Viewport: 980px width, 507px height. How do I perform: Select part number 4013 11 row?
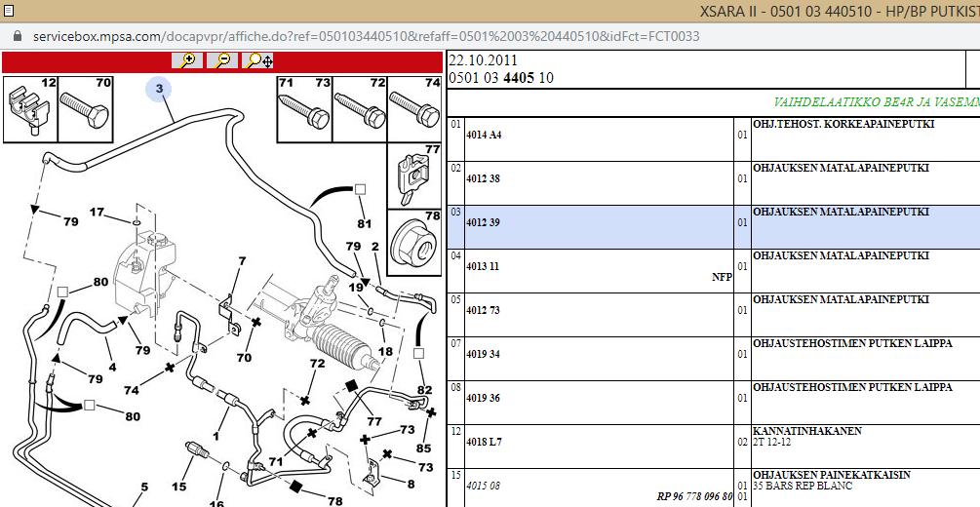point(484,266)
